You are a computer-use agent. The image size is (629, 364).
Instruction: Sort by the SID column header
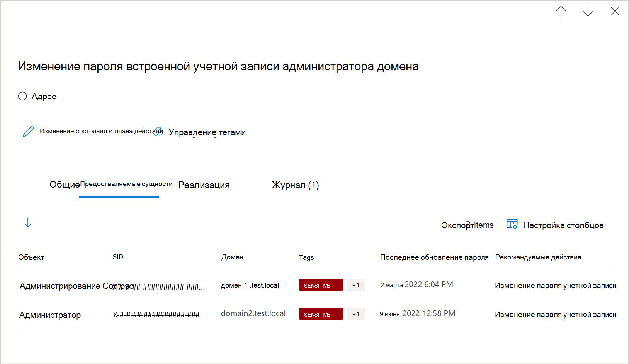[118, 257]
